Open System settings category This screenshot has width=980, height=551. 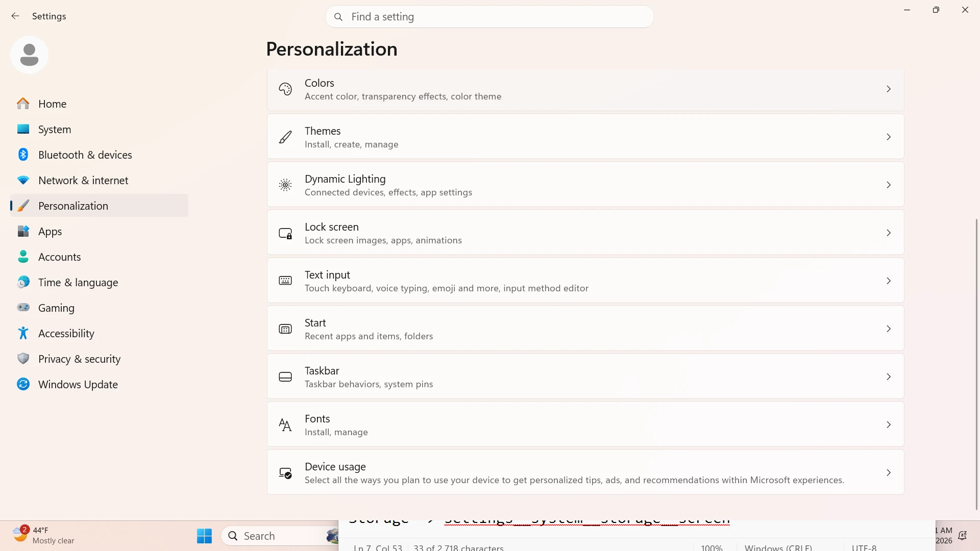point(99,129)
